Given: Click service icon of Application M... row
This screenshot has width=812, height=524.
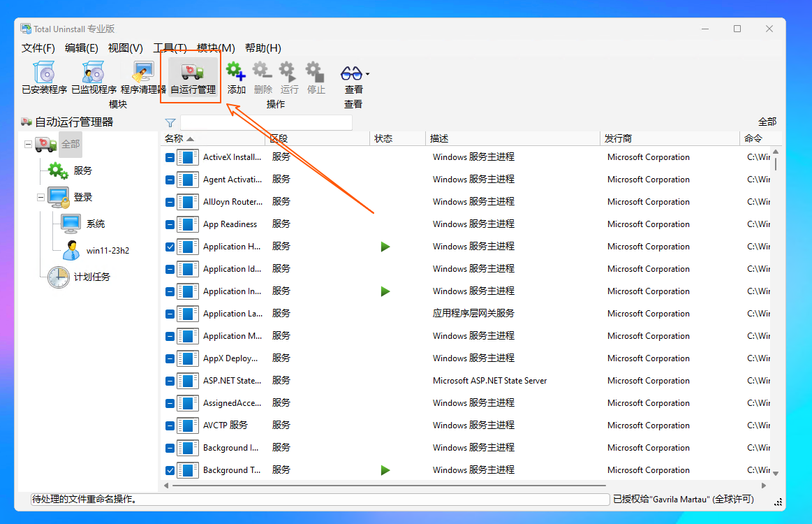Looking at the screenshot, I should 187,336.
